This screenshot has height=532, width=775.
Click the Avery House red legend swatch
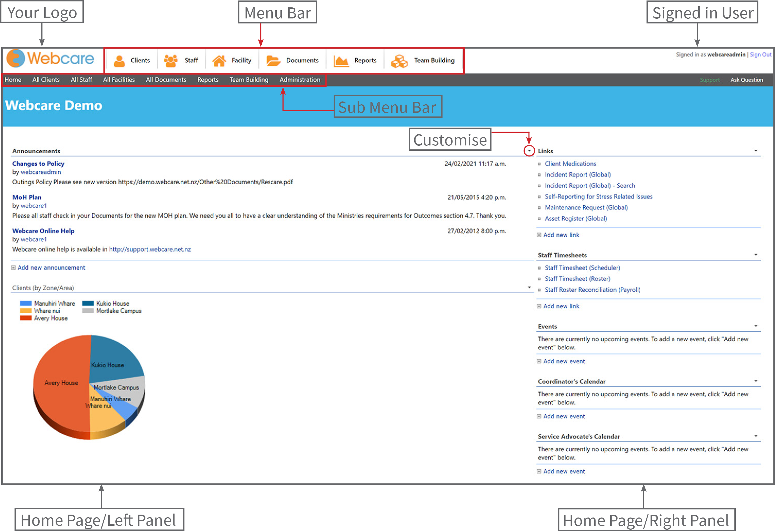click(26, 318)
